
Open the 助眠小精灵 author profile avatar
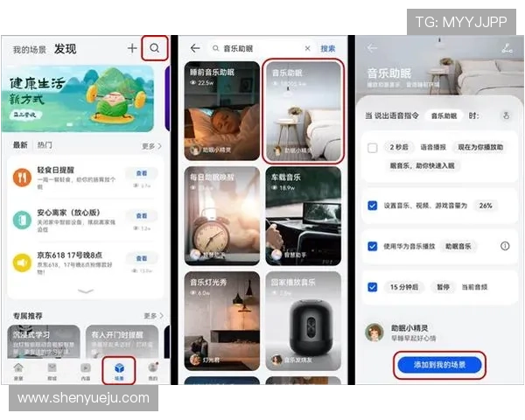click(374, 332)
